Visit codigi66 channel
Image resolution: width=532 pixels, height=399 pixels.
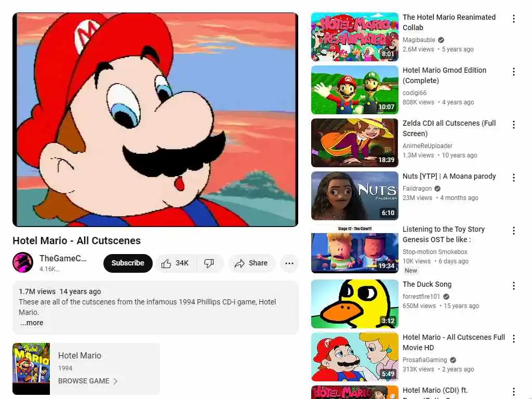coord(414,92)
